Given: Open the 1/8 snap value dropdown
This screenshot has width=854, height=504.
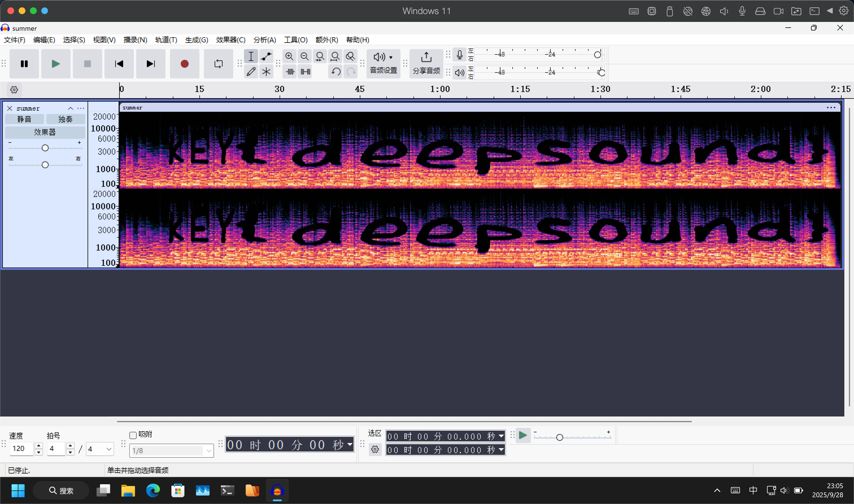Looking at the screenshot, I should pyautogui.click(x=208, y=451).
